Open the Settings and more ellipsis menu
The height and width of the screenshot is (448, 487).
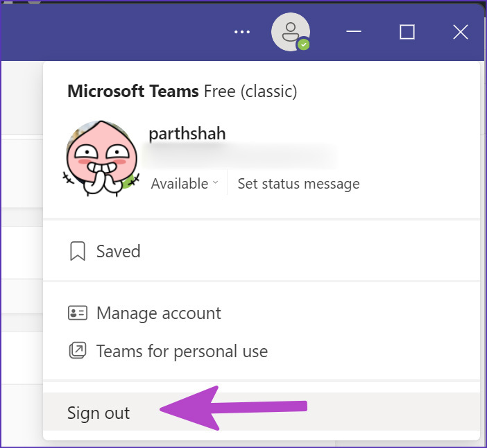242,32
